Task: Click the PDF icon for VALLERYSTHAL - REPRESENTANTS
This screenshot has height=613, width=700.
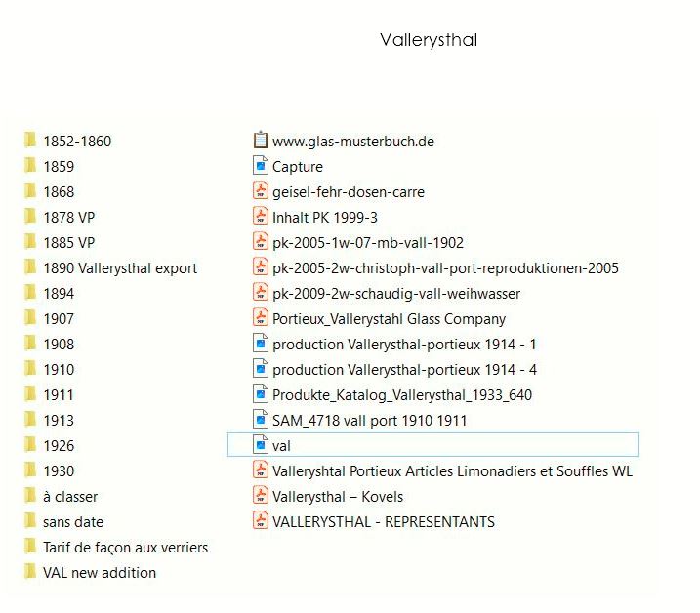Action: (x=260, y=521)
